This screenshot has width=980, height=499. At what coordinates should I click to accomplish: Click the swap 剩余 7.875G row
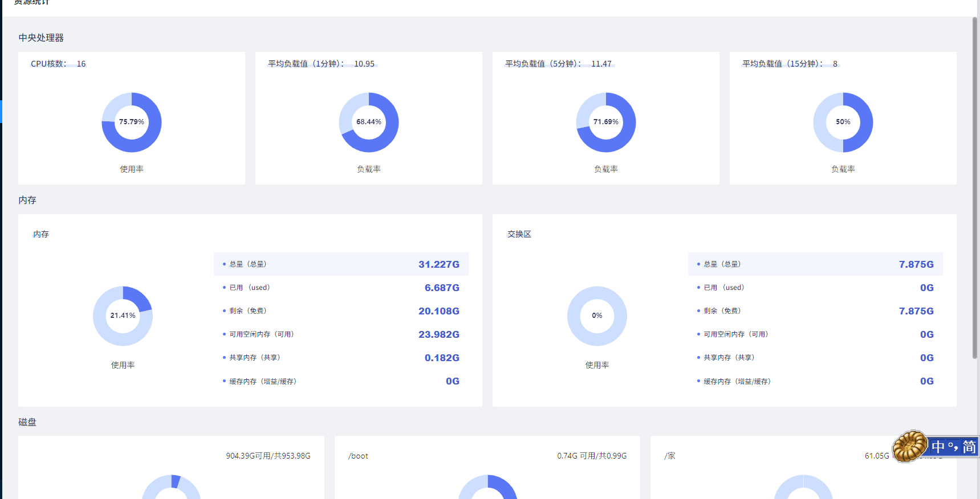(815, 311)
